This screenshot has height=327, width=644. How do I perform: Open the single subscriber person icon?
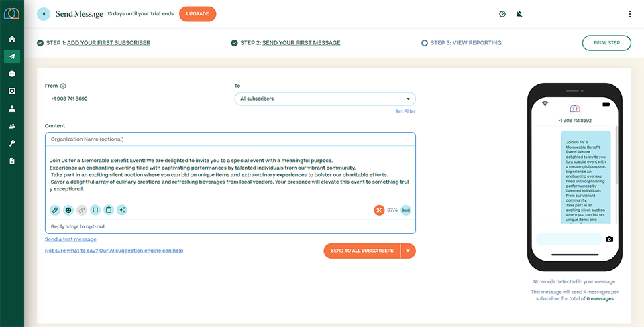coord(12,109)
